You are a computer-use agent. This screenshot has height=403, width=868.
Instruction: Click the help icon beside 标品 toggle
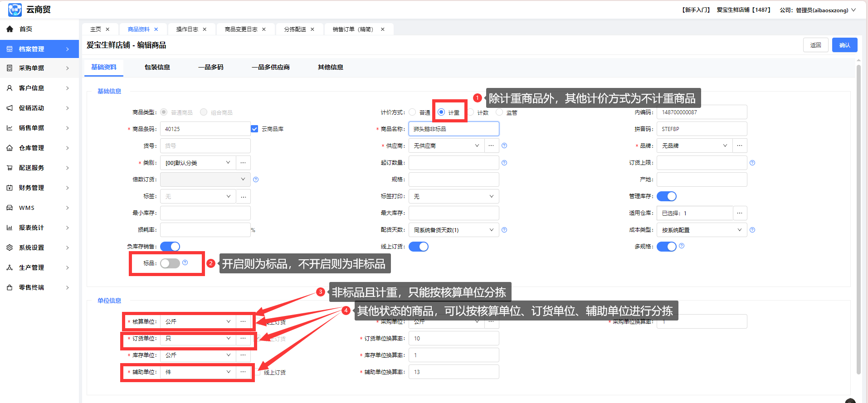[185, 263]
